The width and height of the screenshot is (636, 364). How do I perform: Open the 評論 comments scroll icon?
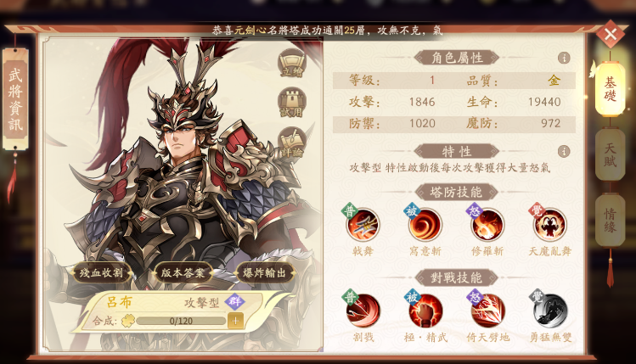[291, 142]
